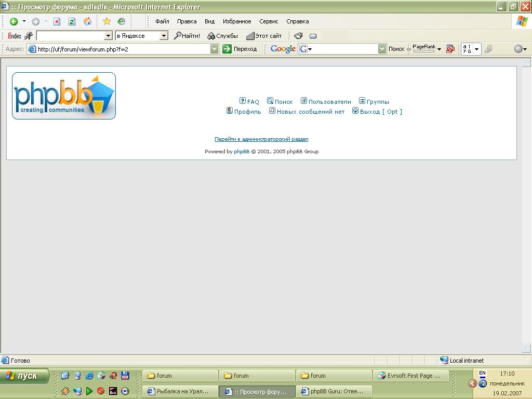Expand the address bar URL dropdown
The width and height of the screenshot is (532, 399).
pos(215,49)
